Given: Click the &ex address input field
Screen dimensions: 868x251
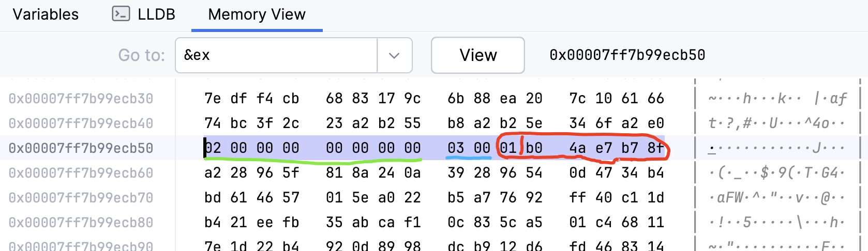Looking at the screenshot, I should click(276, 55).
